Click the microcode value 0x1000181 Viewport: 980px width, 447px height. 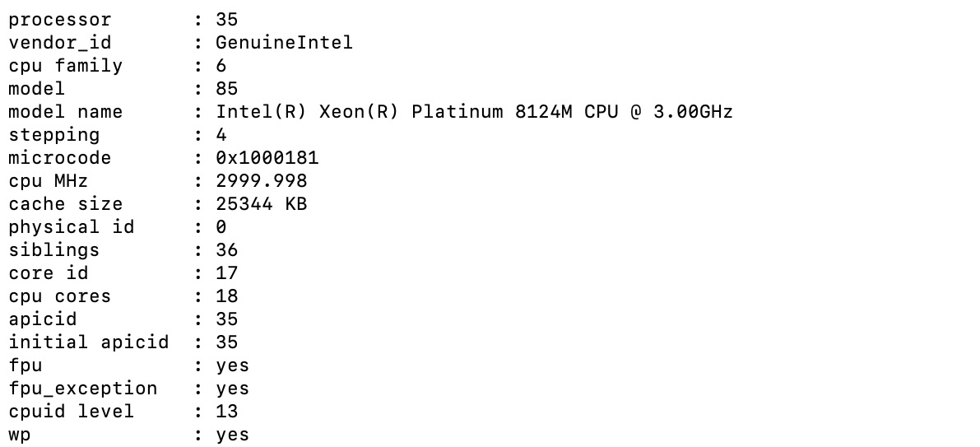click(x=267, y=157)
